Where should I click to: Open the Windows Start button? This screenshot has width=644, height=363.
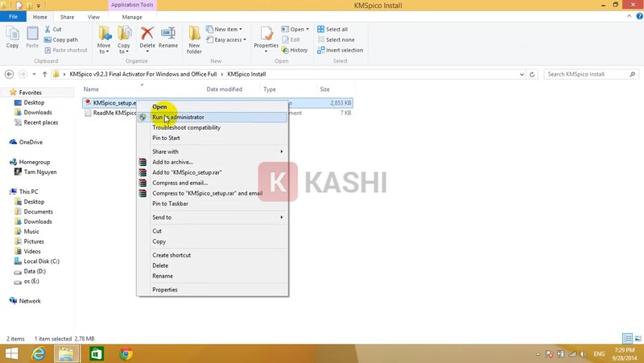(x=11, y=354)
